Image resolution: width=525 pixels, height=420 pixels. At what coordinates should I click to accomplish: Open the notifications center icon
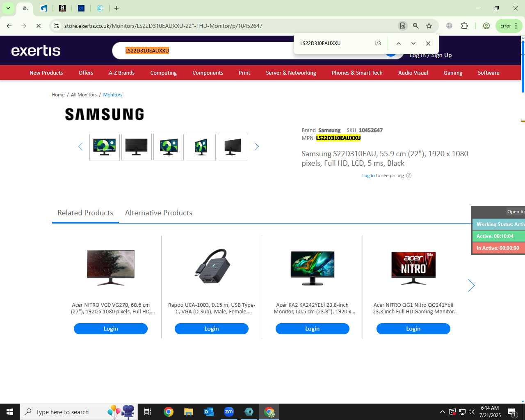tap(512, 412)
